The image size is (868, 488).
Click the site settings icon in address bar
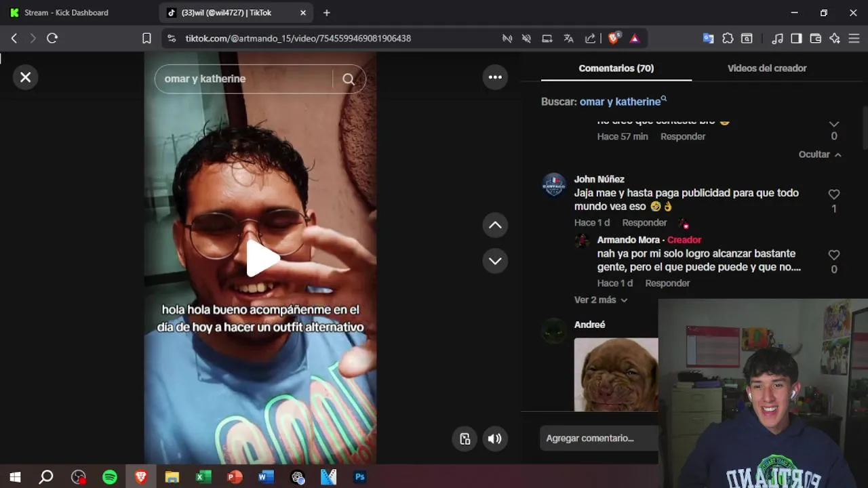[171, 39]
